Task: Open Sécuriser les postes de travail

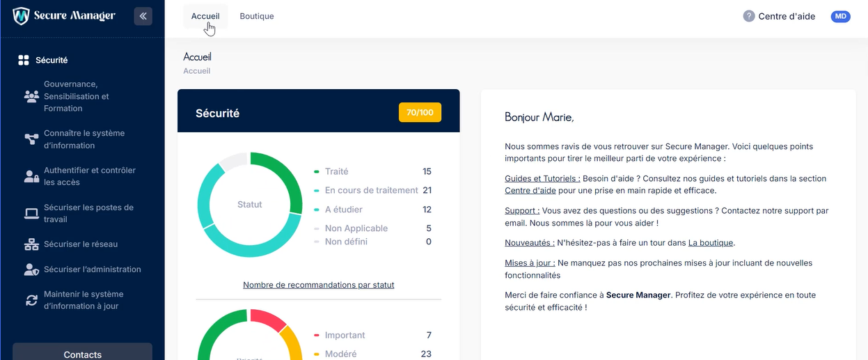Action: point(88,214)
